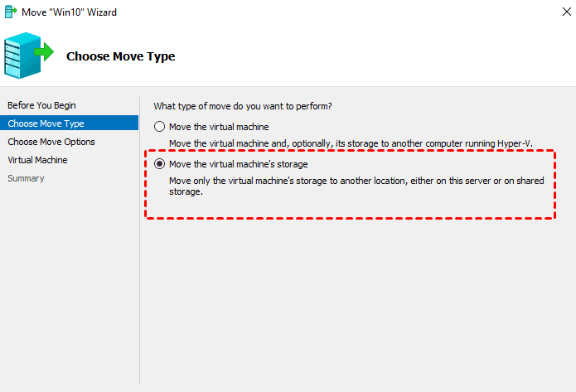Open the Choose Move Options step
576x392 pixels.
coord(51,142)
